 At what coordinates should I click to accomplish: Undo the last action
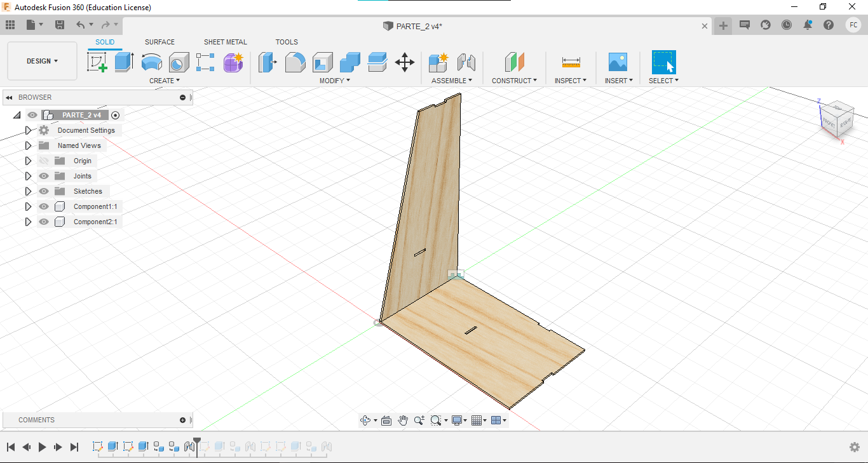click(x=81, y=25)
